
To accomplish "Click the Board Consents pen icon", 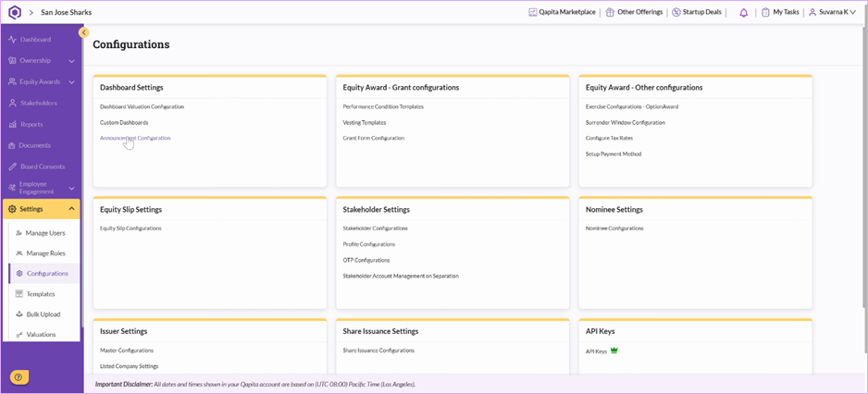I will pyautogui.click(x=13, y=166).
